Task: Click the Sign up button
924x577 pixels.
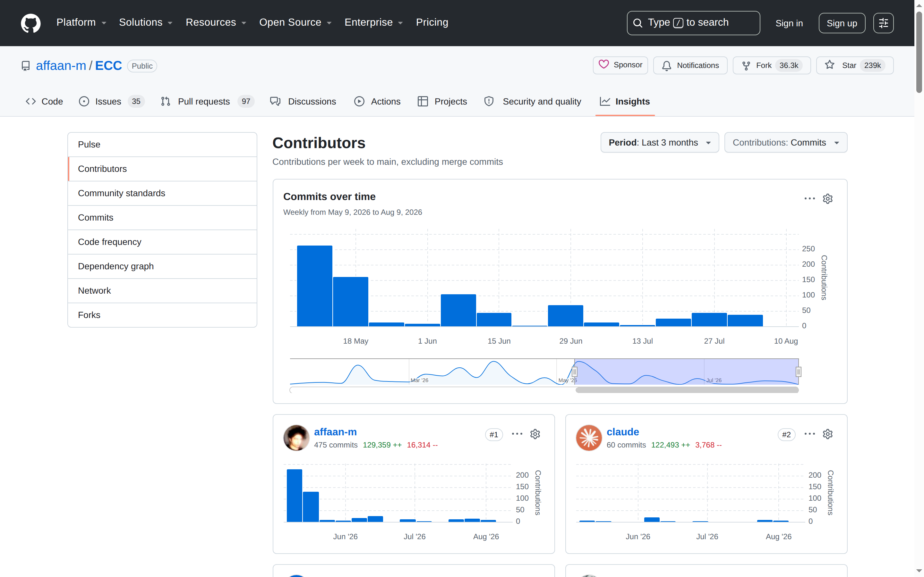Action: (842, 23)
